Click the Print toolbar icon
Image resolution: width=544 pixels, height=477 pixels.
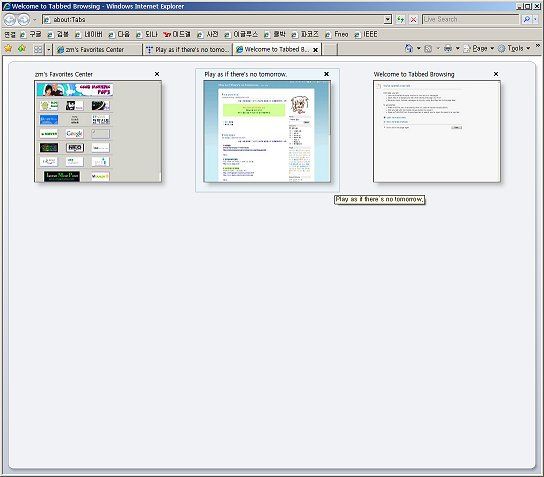click(x=448, y=49)
